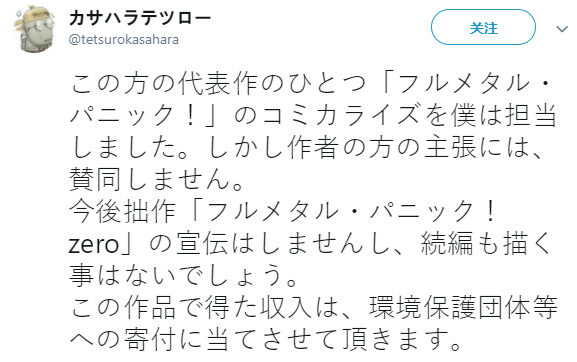Open the robot profile avatar picture
Screen dimensions: 577x362
click(x=34, y=29)
